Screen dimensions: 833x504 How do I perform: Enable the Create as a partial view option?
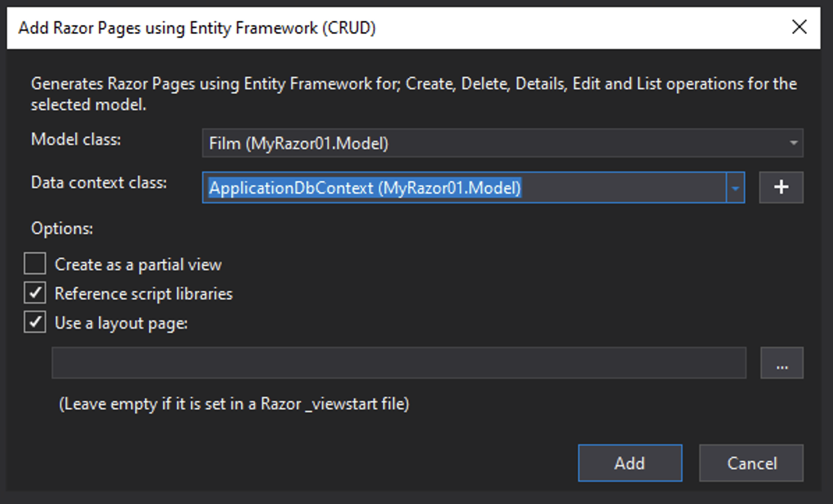(35, 263)
